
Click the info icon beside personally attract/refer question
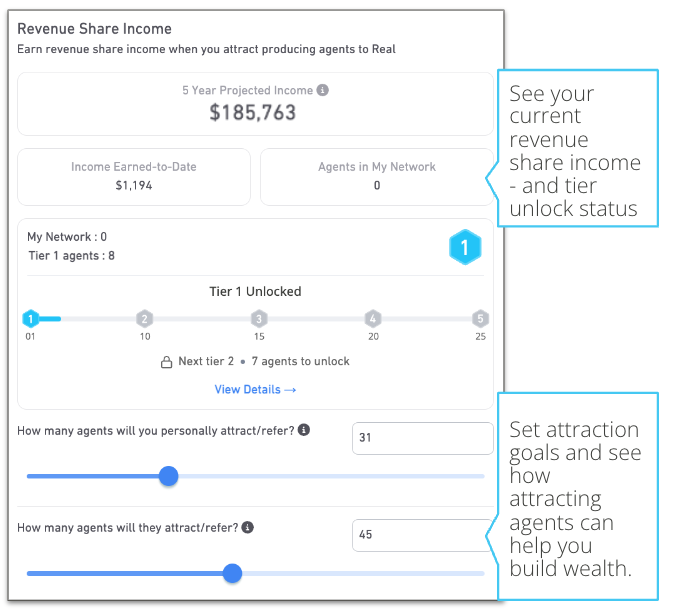[x=304, y=430]
